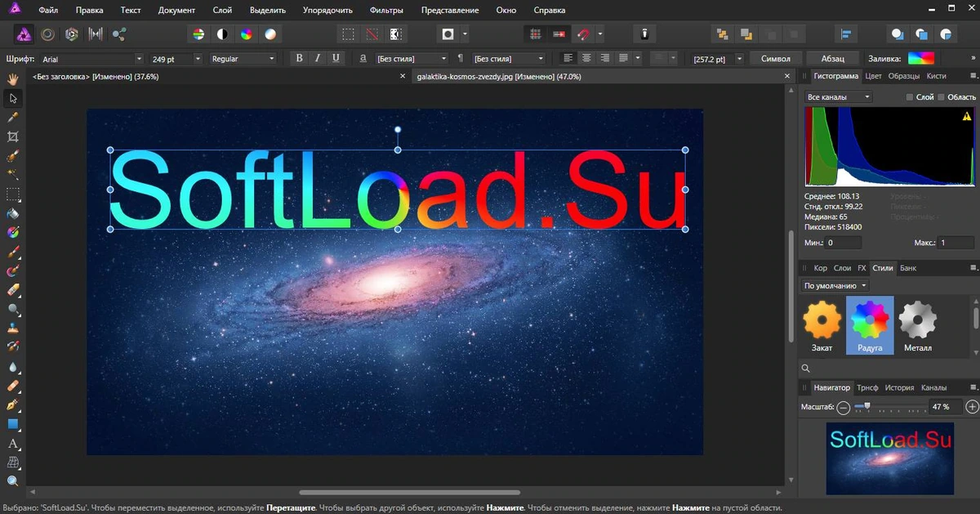The image size is (980, 514).
Task: Switch to the Develop persona
Action: pos(72,34)
